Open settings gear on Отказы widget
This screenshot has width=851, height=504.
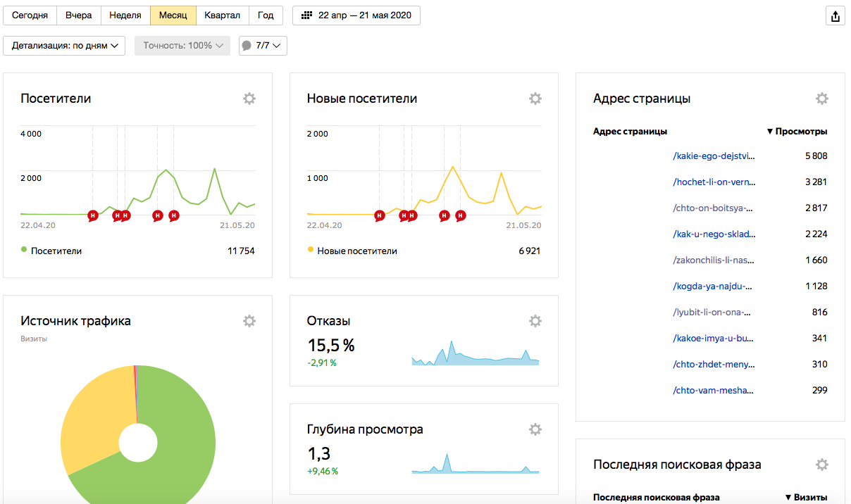535,321
